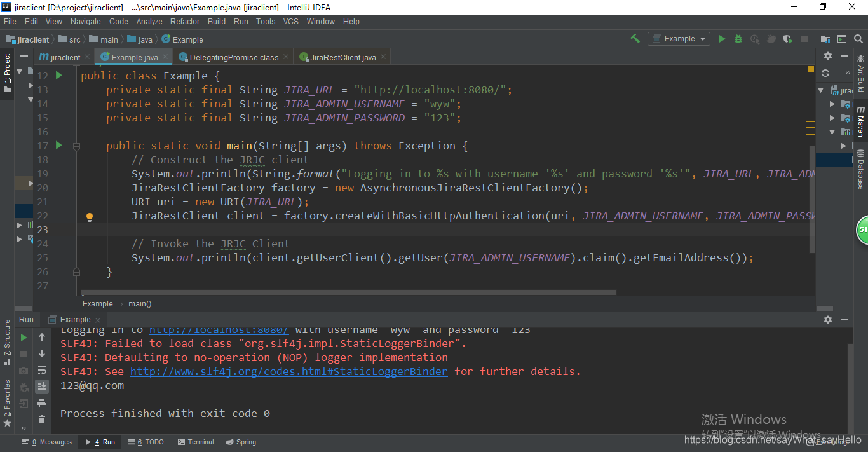868x452 pixels.
Task: Open Run panel settings gear
Action: (828, 320)
